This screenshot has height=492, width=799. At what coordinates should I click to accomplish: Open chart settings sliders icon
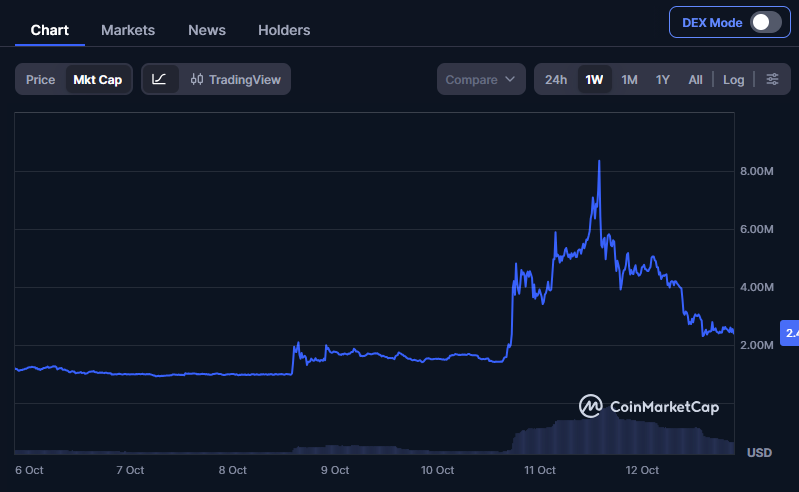point(773,79)
